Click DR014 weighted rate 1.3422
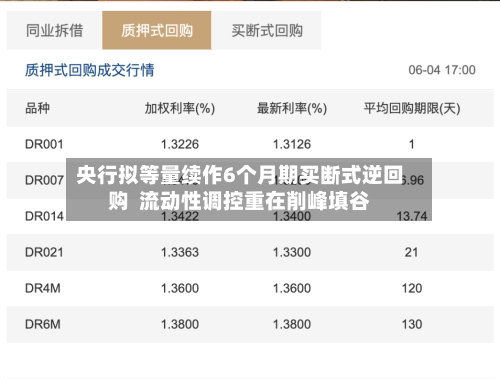This screenshot has height=379, width=500. (180, 217)
